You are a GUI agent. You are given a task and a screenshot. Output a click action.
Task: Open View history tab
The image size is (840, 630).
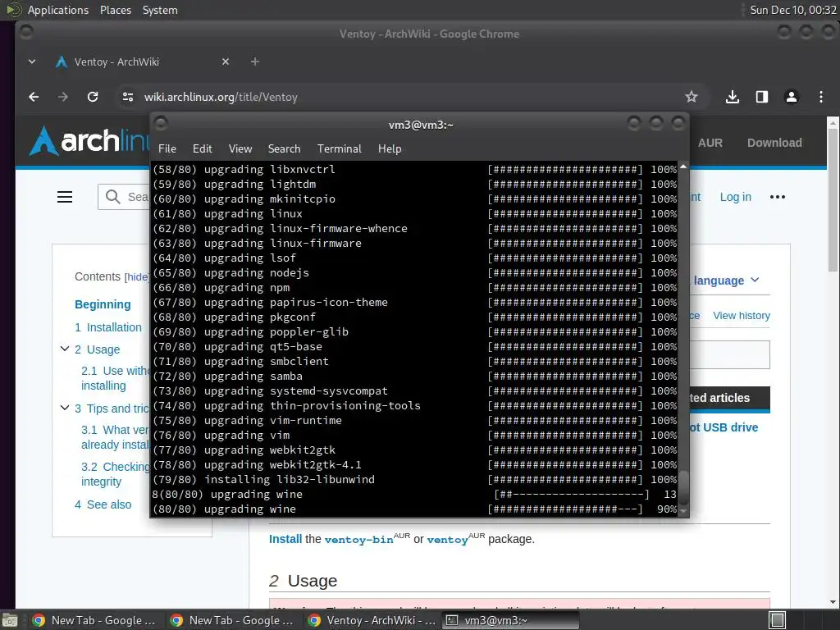pyautogui.click(x=742, y=316)
